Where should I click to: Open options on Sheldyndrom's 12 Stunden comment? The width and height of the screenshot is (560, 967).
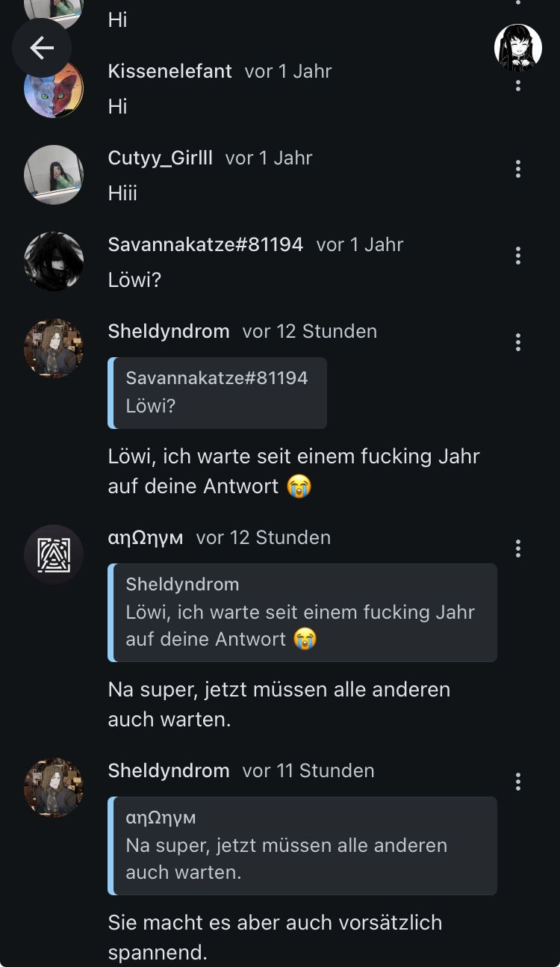[x=518, y=342]
